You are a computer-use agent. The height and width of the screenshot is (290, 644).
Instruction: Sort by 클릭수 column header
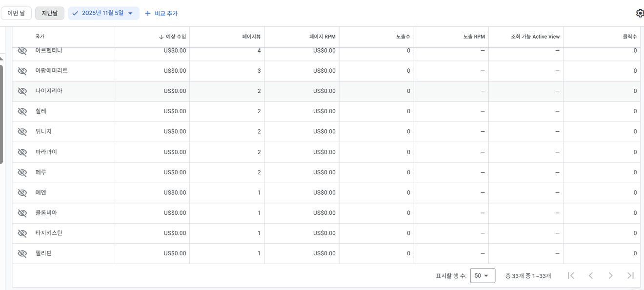(x=630, y=37)
